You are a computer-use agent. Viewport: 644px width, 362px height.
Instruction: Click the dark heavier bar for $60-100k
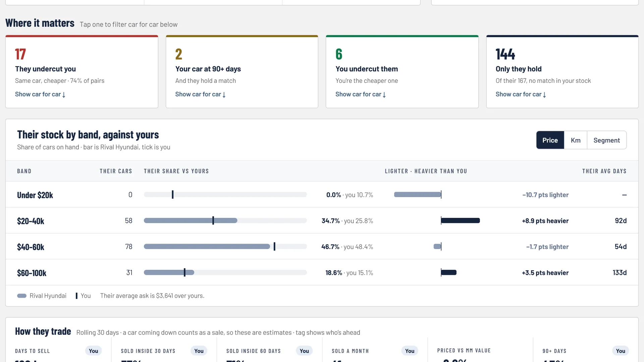click(449, 273)
